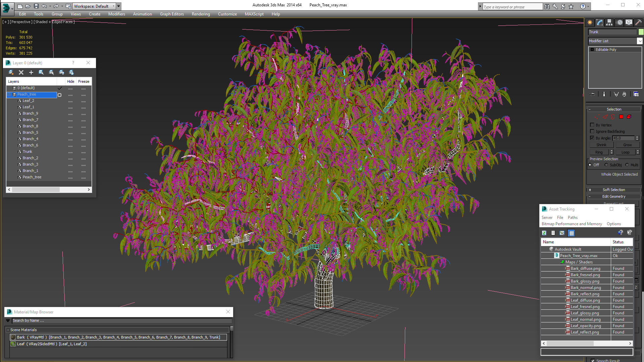
Task: Click Grow button in Selection panel
Action: (x=627, y=144)
